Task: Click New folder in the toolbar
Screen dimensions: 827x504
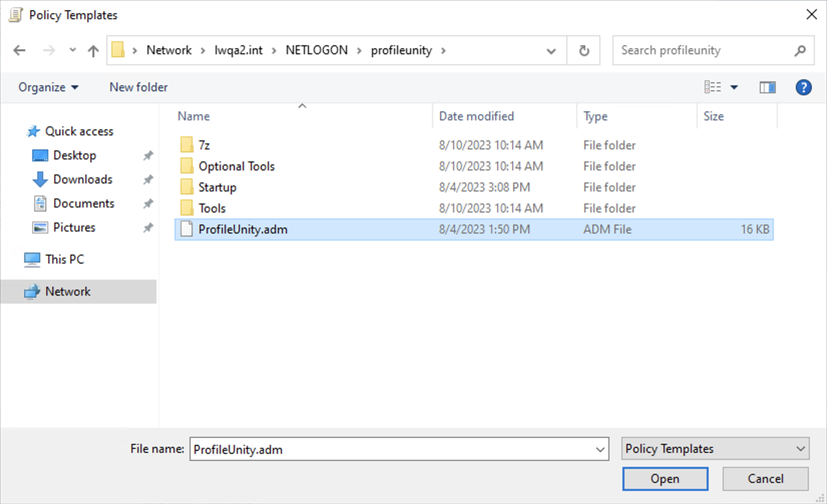Action: pyautogui.click(x=138, y=87)
